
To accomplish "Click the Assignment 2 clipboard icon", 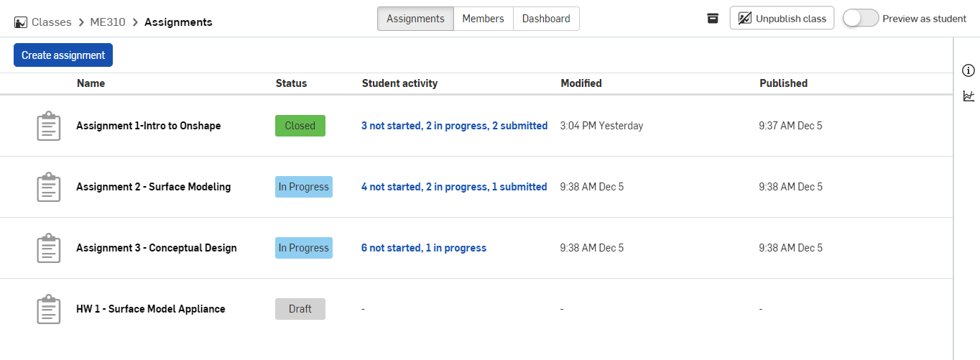I will (47, 187).
